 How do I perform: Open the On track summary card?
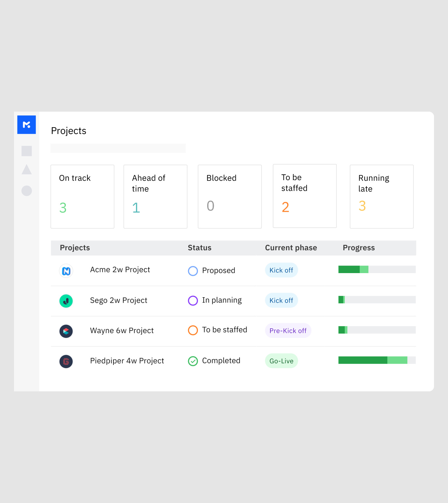click(x=82, y=197)
